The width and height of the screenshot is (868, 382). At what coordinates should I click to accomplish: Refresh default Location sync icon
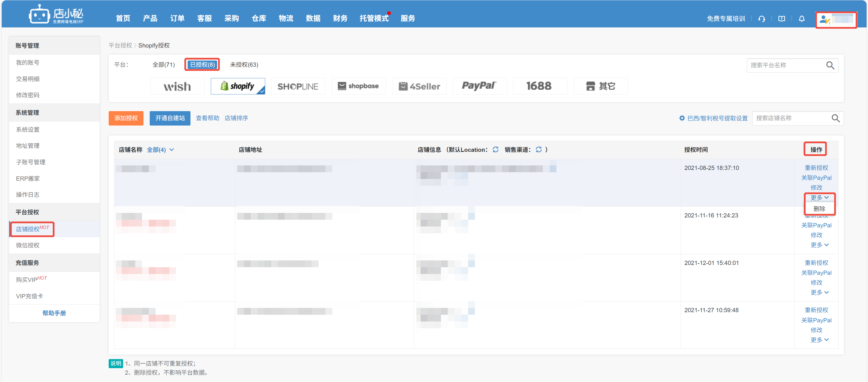click(495, 149)
